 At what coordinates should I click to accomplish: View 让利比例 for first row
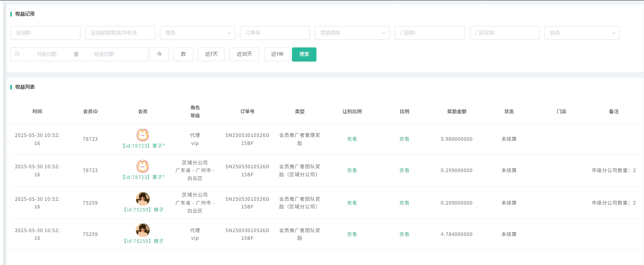point(352,139)
